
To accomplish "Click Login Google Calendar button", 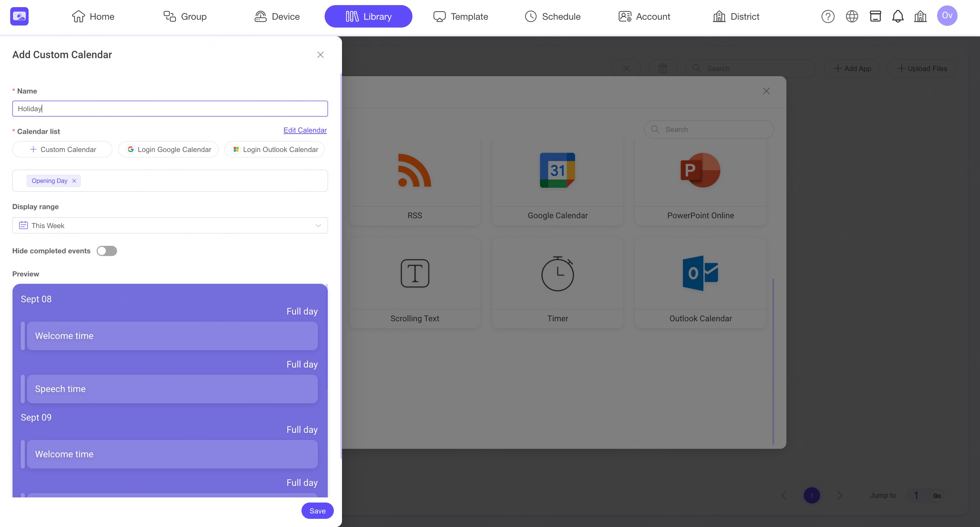I will [x=168, y=150].
